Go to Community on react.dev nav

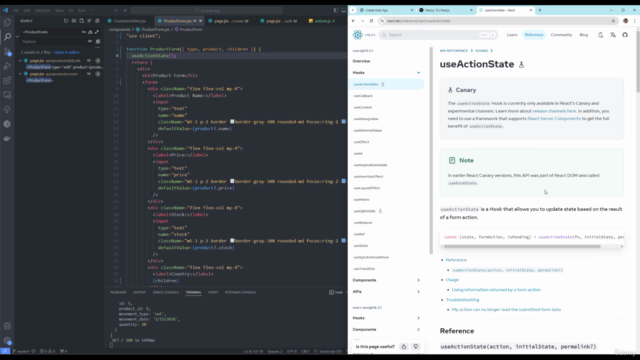point(561,35)
